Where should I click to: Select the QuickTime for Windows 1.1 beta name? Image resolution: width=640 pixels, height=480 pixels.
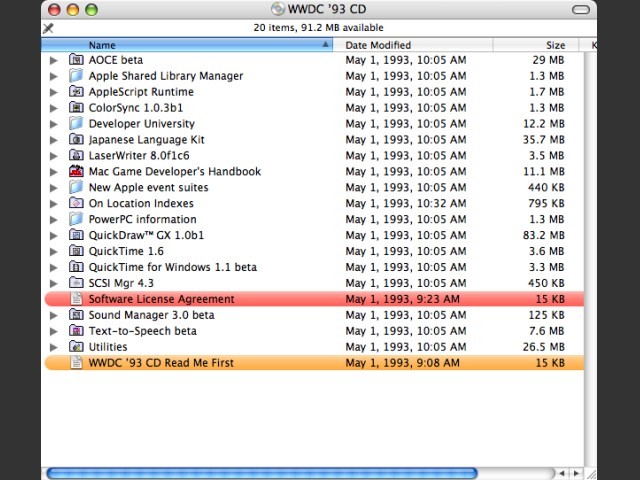[x=173, y=267]
